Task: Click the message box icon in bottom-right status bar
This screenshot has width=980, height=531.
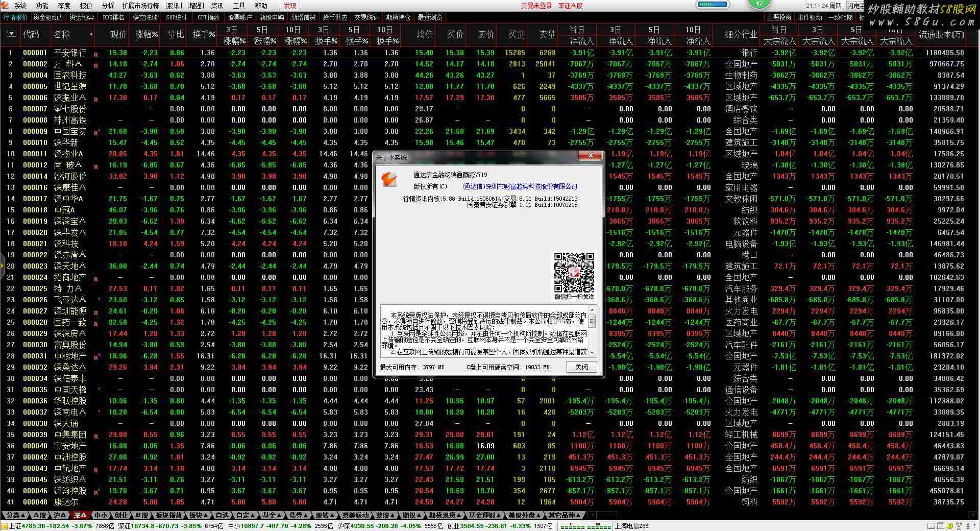Action: pyautogui.click(x=931, y=526)
